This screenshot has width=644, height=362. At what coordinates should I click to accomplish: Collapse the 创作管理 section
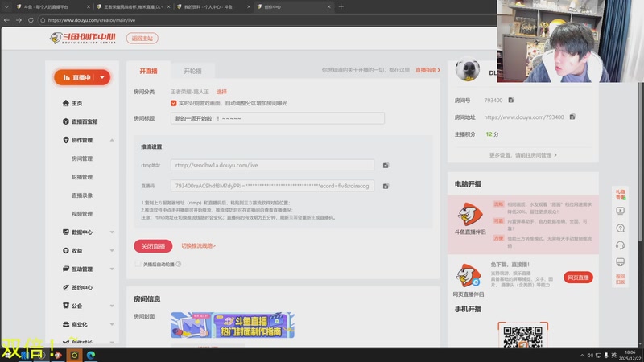pos(112,140)
